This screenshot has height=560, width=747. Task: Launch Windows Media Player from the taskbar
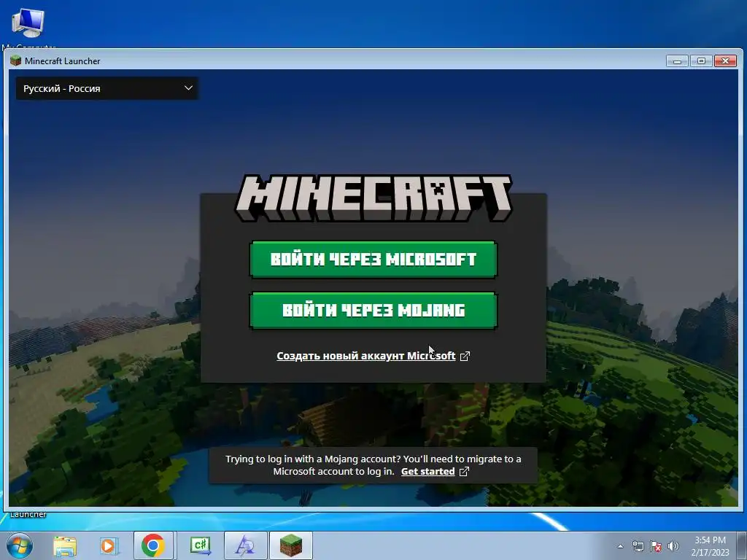coord(109,545)
